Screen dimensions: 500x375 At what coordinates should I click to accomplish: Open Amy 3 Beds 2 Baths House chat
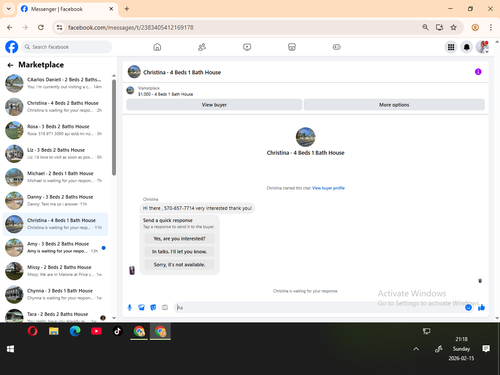click(55, 247)
